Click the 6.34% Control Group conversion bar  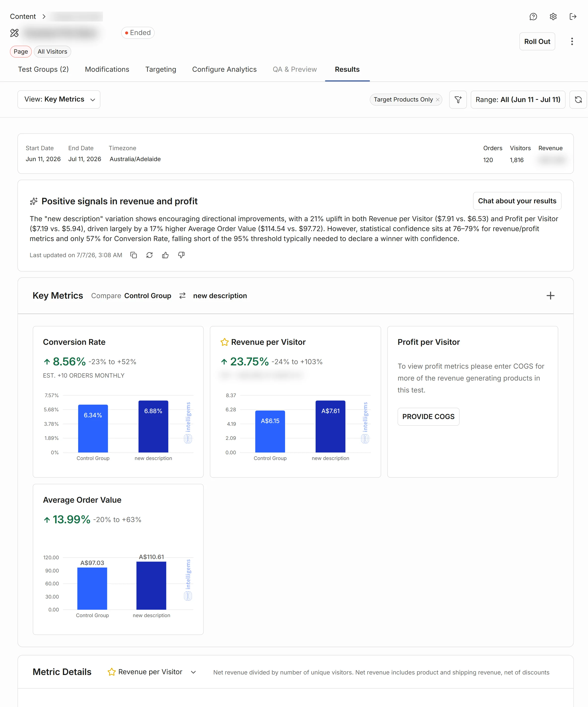[x=93, y=428]
